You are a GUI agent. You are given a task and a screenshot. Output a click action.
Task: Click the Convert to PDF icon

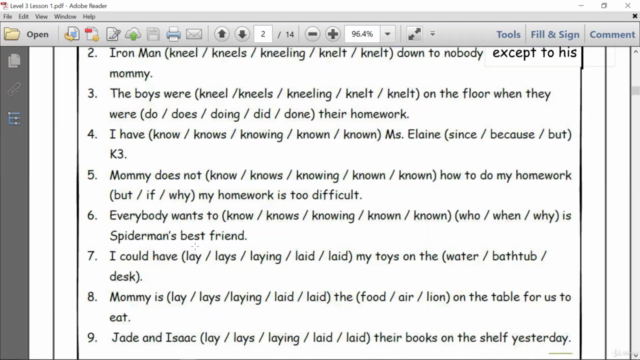(x=92, y=34)
